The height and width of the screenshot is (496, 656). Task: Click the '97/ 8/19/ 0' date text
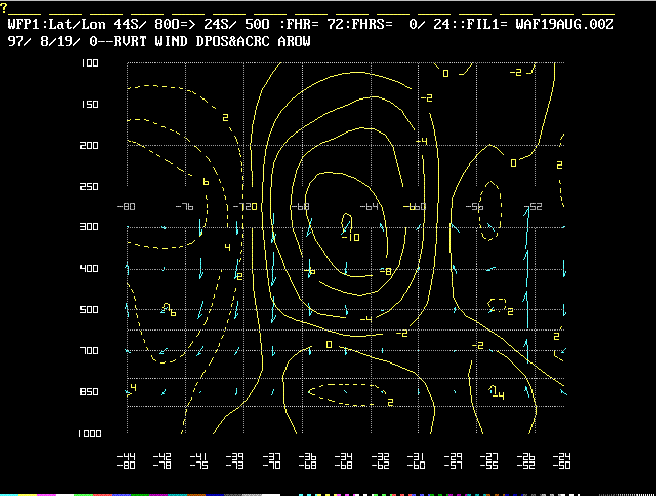click(x=52, y=41)
